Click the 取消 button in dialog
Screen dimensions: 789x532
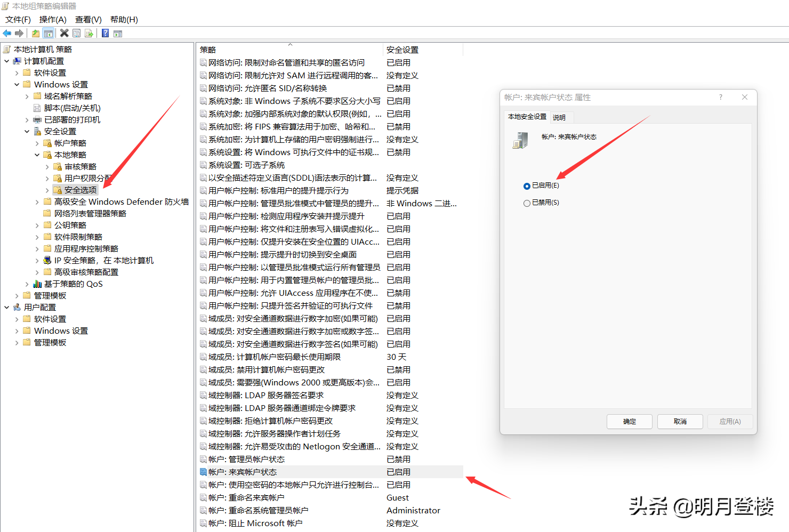coord(680,422)
